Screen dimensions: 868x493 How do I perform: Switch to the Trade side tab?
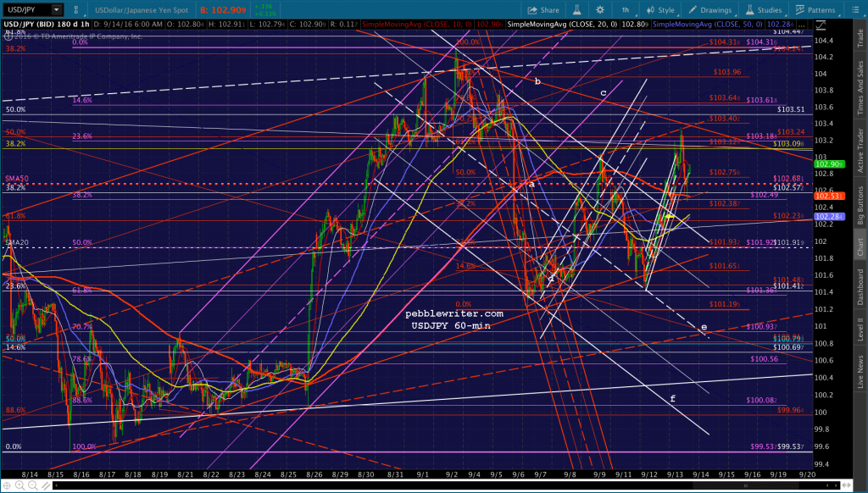(860, 37)
